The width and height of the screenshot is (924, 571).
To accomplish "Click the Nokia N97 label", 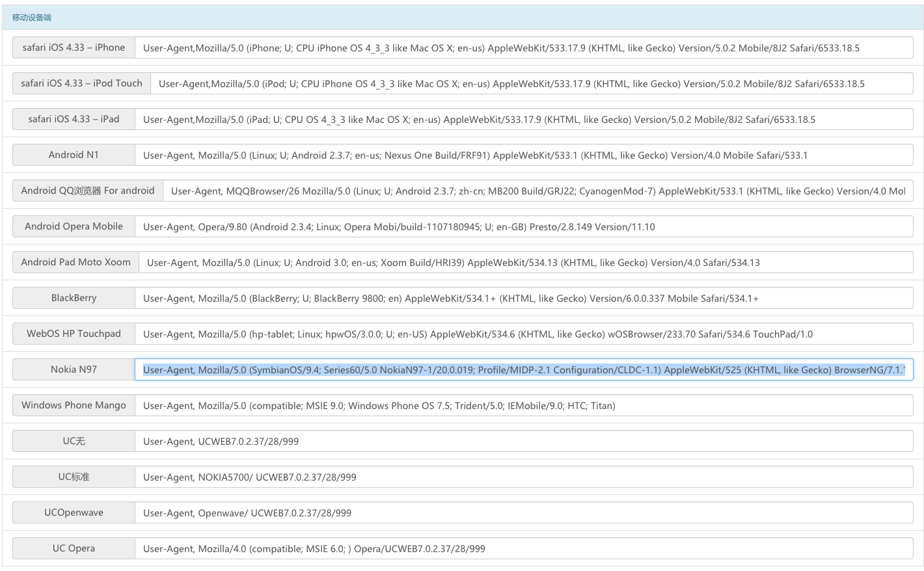I will pos(74,369).
